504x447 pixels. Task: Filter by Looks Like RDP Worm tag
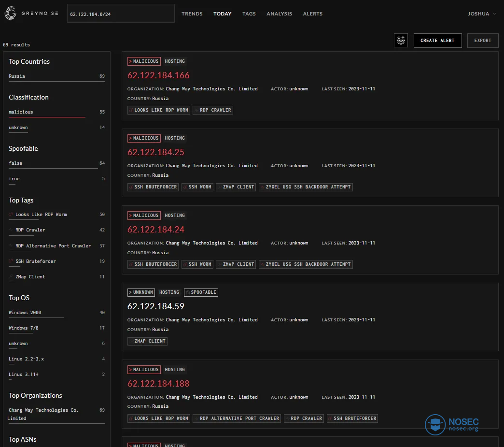click(x=56, y=215)
